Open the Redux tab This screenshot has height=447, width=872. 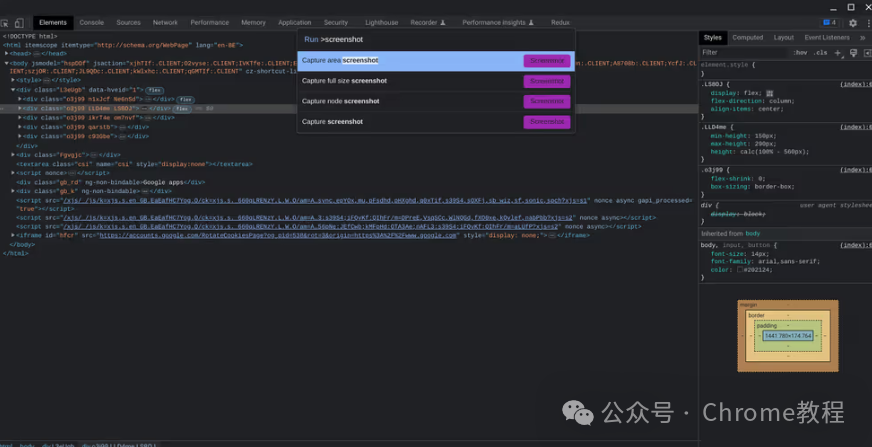(561, 23)
